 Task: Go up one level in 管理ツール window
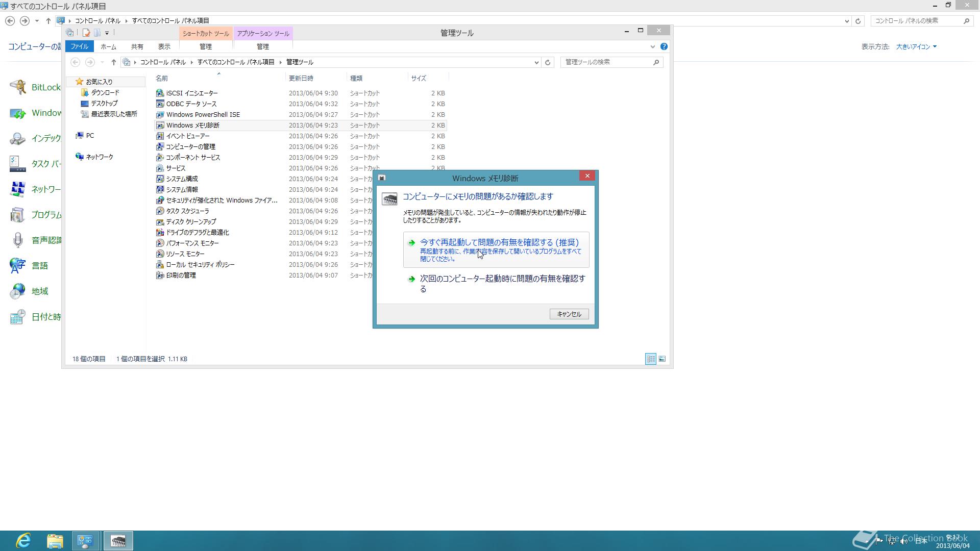[x=113, y=62]
